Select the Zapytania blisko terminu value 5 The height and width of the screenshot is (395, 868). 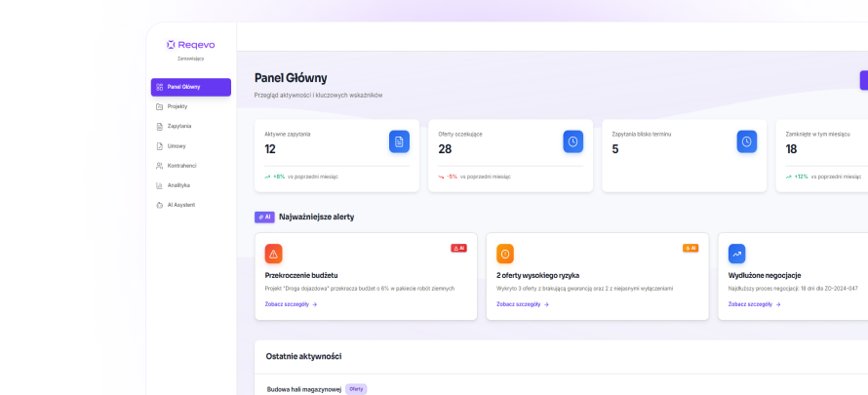[x=615, y=149]
